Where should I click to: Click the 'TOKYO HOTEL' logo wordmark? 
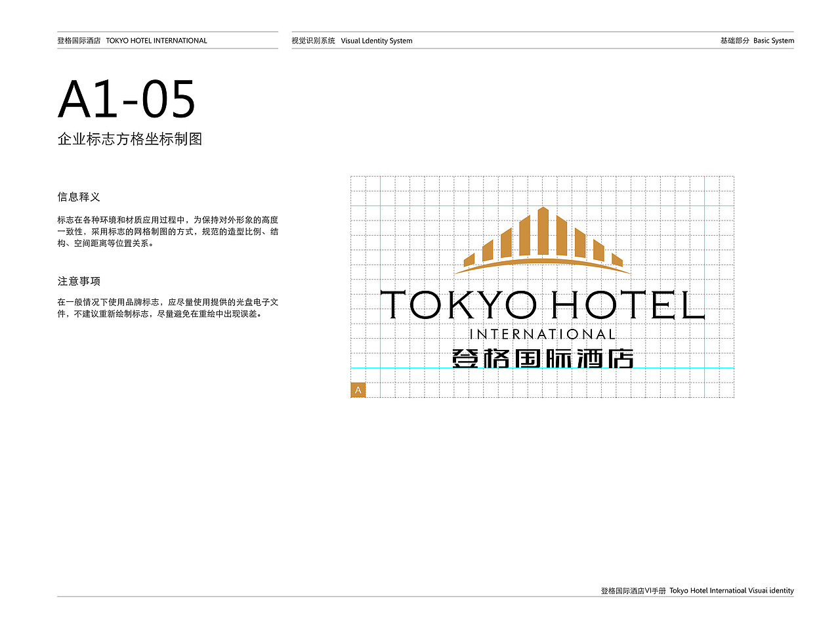[543, 305]
